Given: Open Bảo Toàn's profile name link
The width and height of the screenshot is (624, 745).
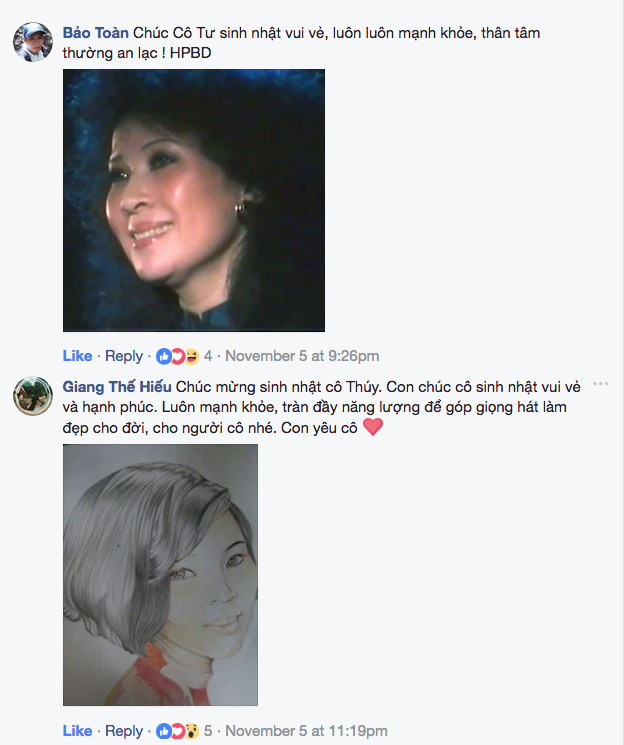Looking at the screenshot, I should [x=96, y=33].
